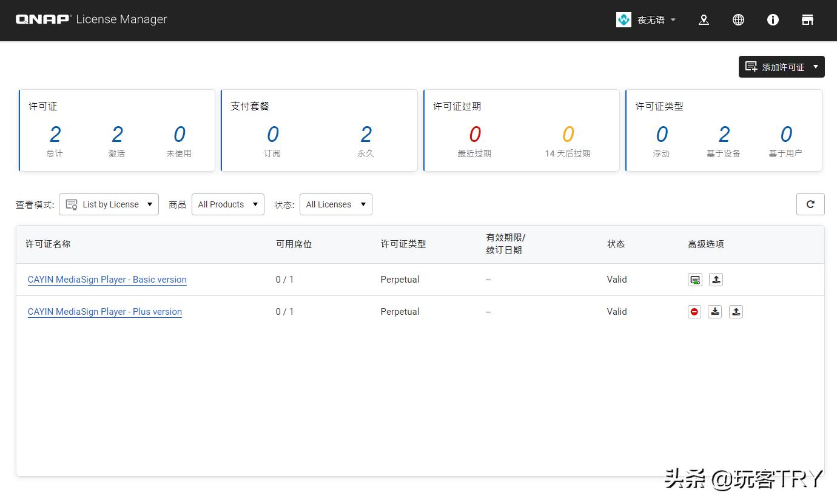Click upload icon for Basic version license
This screenshot has width=837, height=504.
coord(716,280)
